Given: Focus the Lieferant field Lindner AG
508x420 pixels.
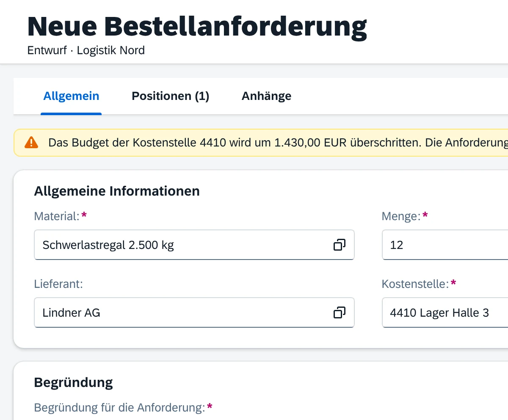Looking at the screenshot, I should [x=194, y=312].
